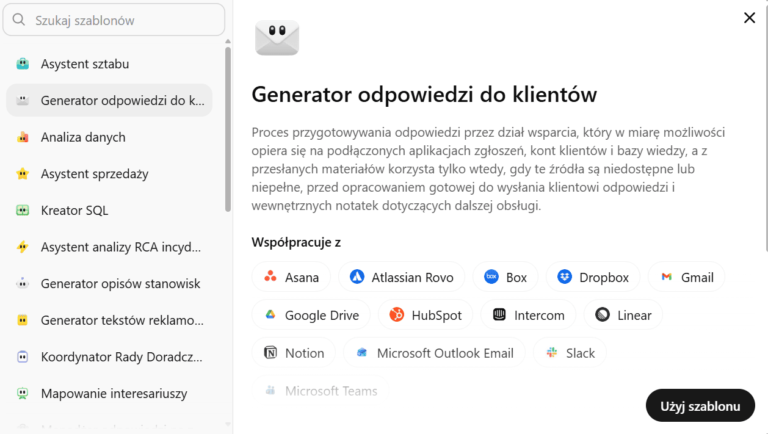The height and width of the screenshot is (434, 768).
Task: Click the Google Drive logo icon
Action: pos(270,314)
